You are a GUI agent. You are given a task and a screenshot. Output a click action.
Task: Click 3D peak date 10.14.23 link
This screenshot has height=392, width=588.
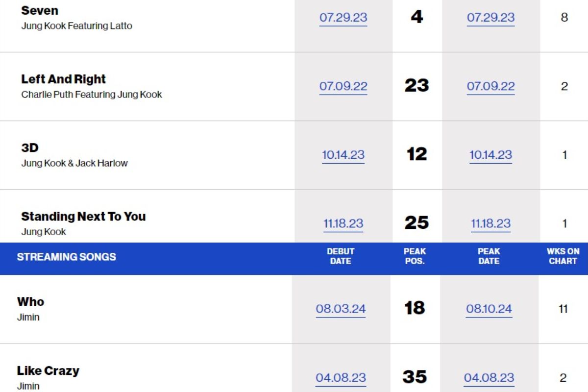490,155
